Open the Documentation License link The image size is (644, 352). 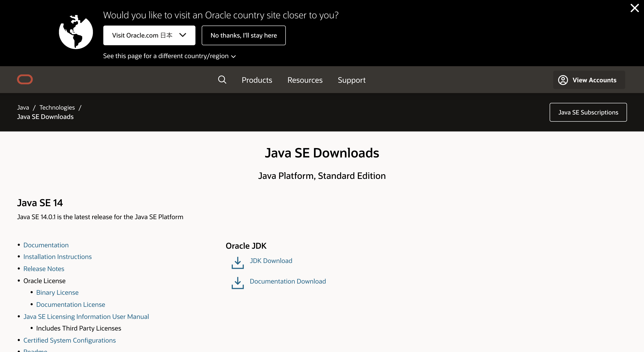70,305
